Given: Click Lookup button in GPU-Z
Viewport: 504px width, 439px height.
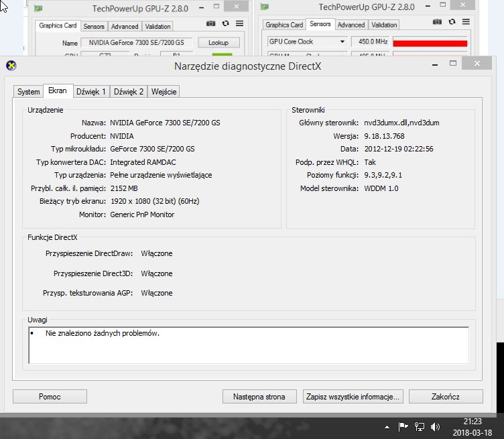Looking at the screenshot, I should (218, 42).
